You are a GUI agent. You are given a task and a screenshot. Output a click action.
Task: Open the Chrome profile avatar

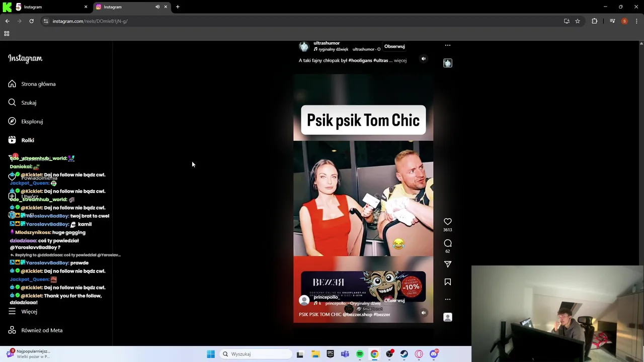(x=624, y=21)
